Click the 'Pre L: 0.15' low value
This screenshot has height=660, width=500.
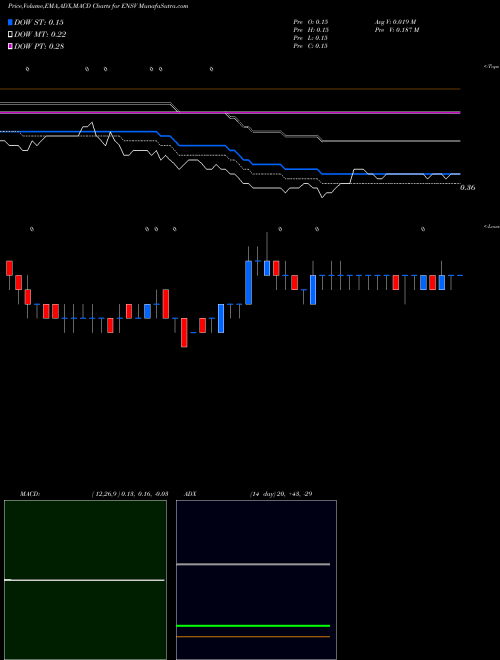[310, 38]
